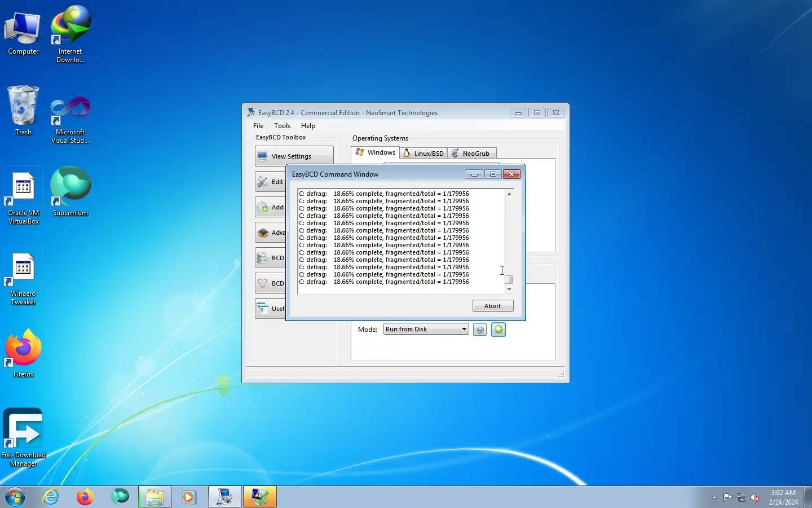This screenshot has height=508, width=812.
Task: Click the BCD button with shield icon
Action: [x=271, y=283]
